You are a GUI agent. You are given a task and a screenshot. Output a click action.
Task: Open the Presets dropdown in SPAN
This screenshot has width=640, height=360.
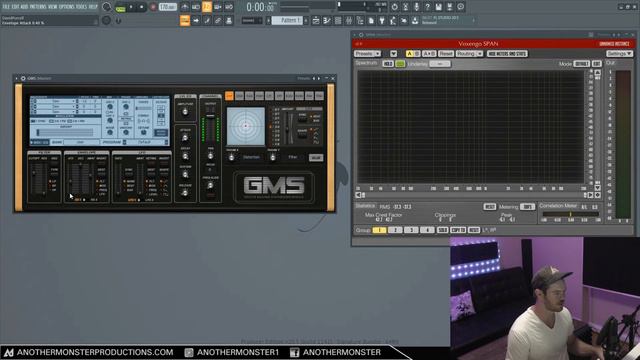367,54
